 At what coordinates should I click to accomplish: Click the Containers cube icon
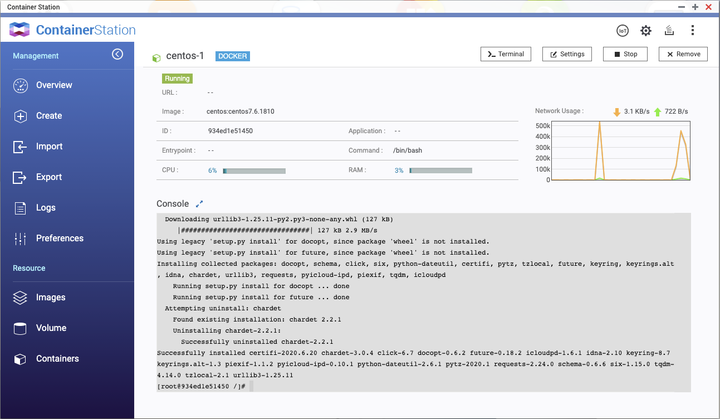[20, 359]
